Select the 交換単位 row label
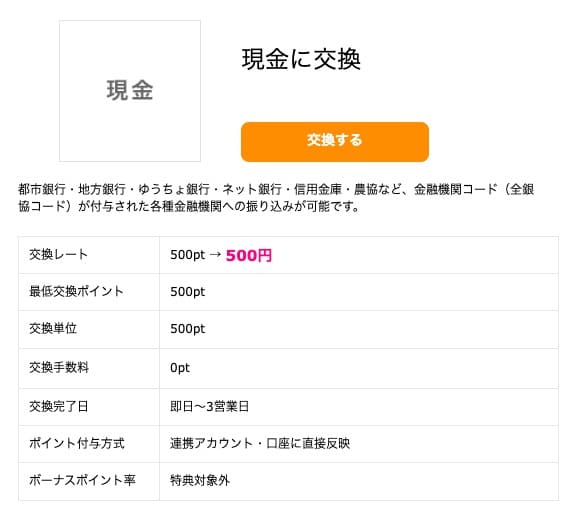 [53, 328]
